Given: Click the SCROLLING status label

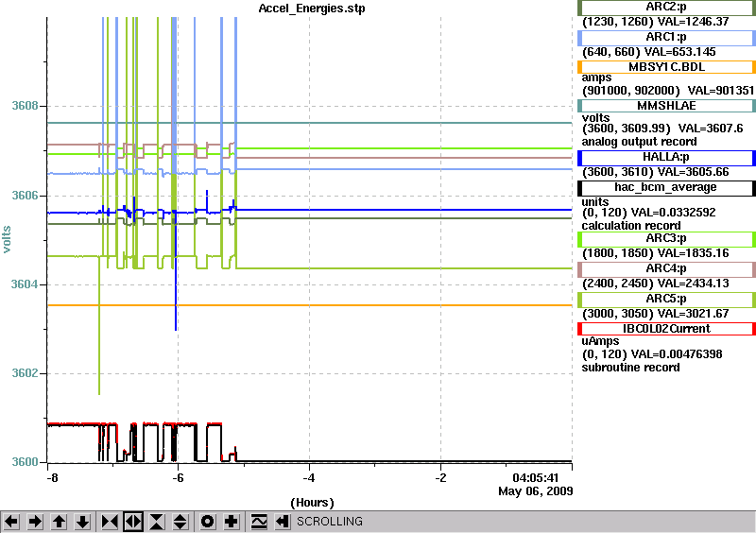Looking at the screenshot, I should 329,522.
